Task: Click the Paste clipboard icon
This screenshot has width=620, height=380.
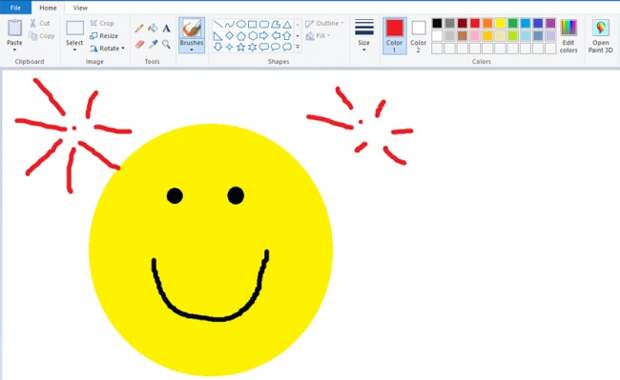Action: [15, 28]
